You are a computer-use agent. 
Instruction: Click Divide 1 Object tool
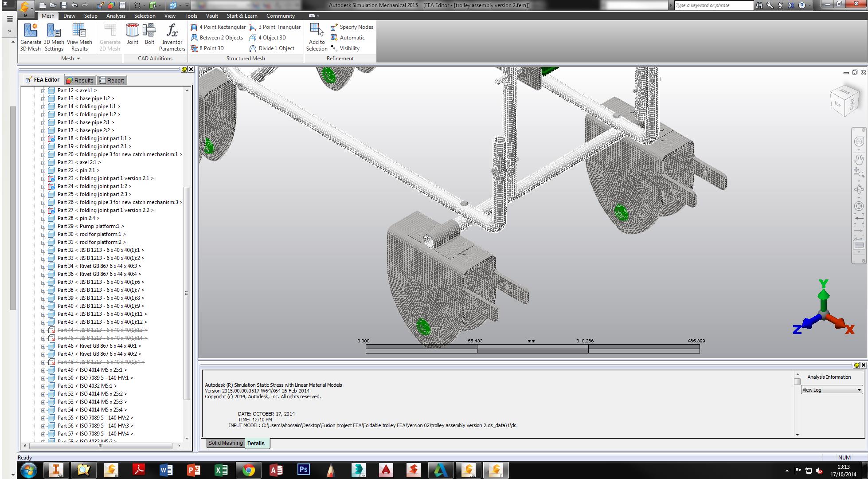(x=272, y=48)
